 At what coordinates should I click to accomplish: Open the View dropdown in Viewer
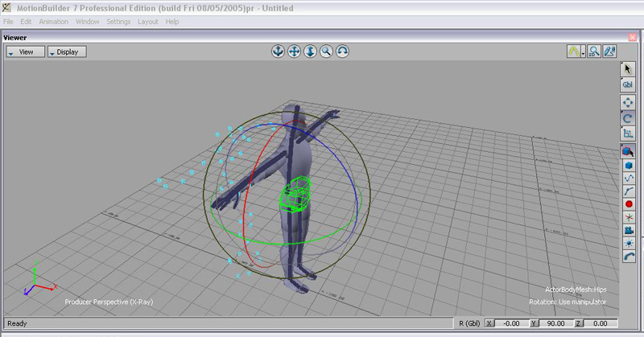click(x=24, y=51)
